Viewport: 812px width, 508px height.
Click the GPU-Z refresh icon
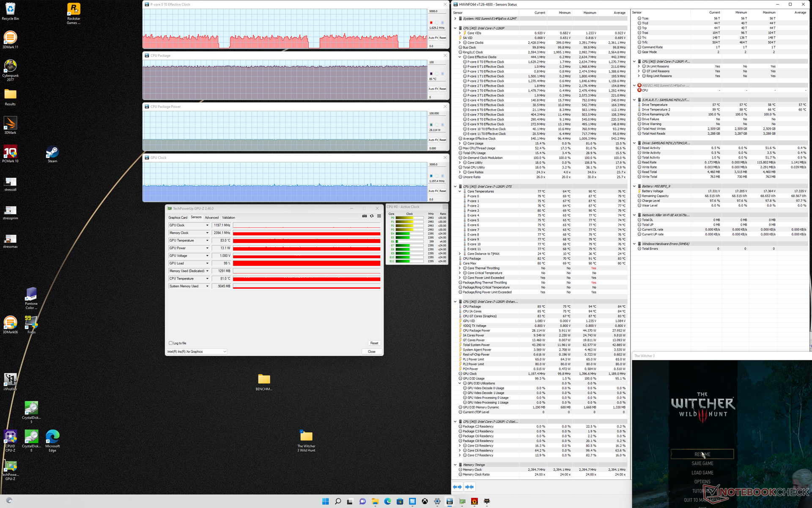[372, 216]
